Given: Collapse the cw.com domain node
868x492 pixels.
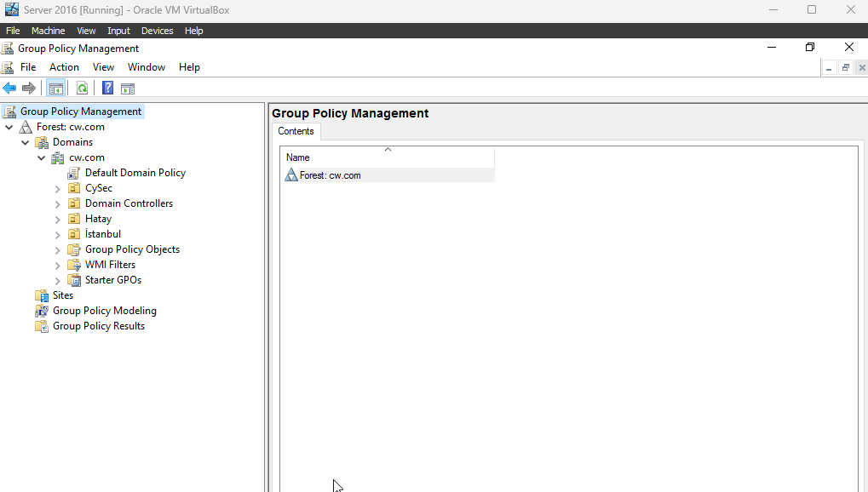Looking at the screenshot, I should tap(41, 158).
